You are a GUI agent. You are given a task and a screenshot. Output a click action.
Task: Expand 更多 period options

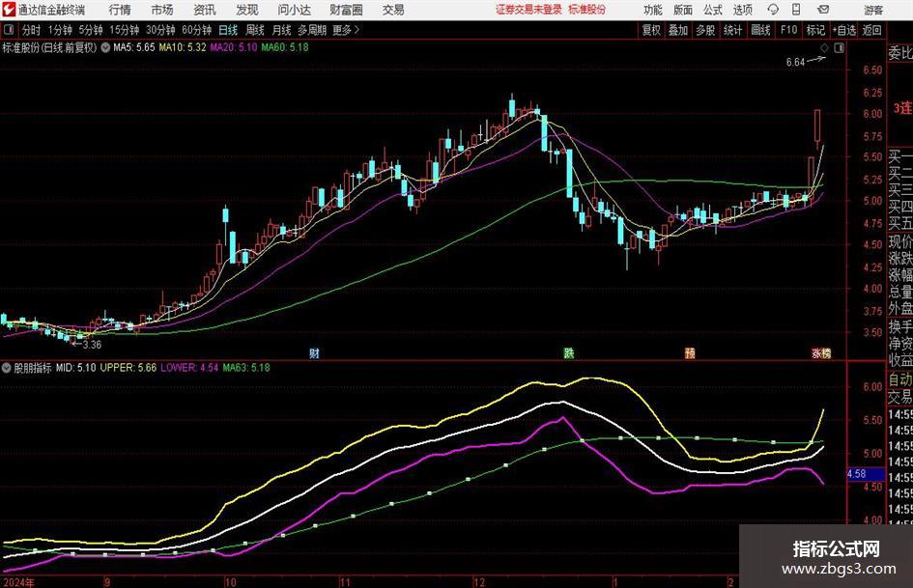tap(346, 30)
